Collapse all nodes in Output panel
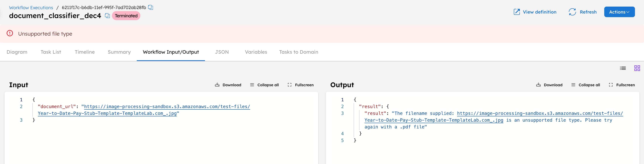 [586, 85]
